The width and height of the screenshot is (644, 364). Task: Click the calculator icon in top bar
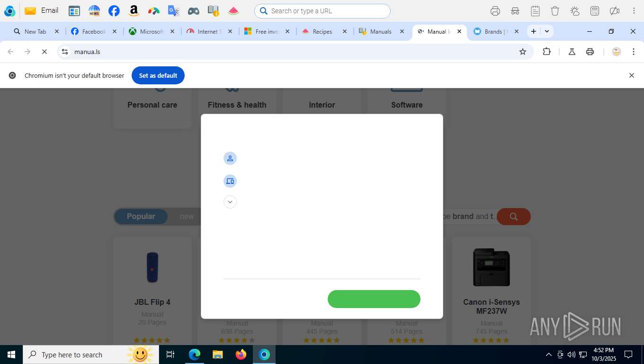[x=595, y=11]
